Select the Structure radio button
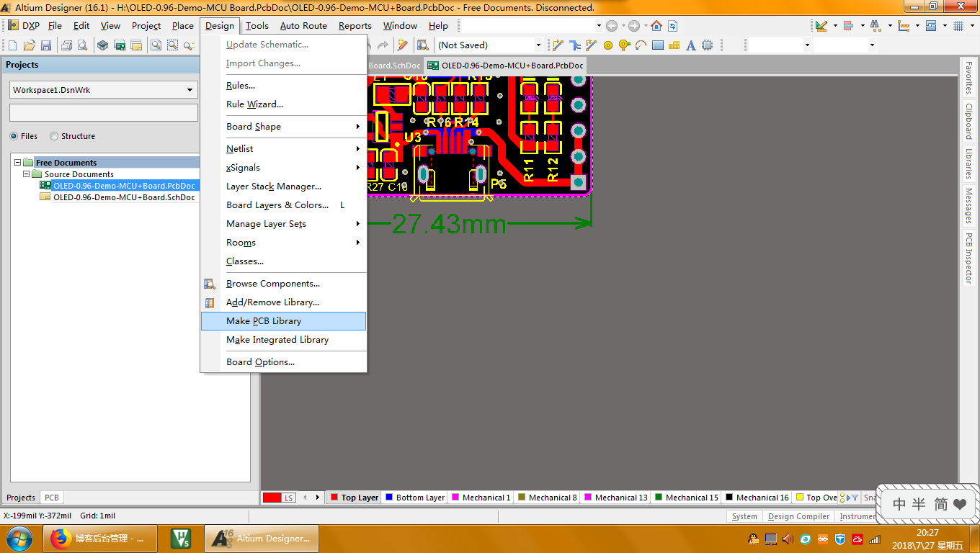The image size is (980, 553). point(54,136)
